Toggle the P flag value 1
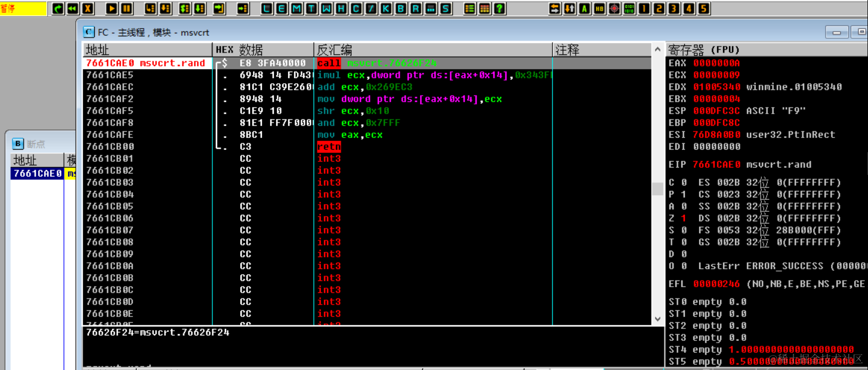Screen dimensions: 868x370 (x=684, y=195)
